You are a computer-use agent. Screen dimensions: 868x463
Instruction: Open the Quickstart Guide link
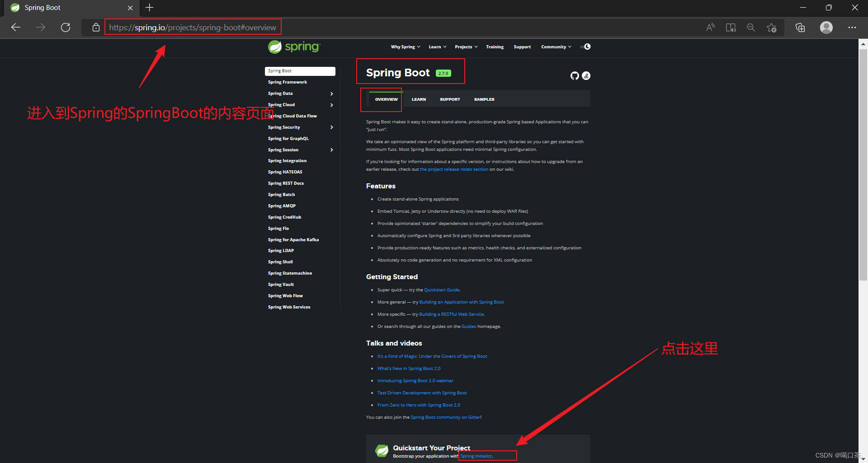tap(442, 290)
